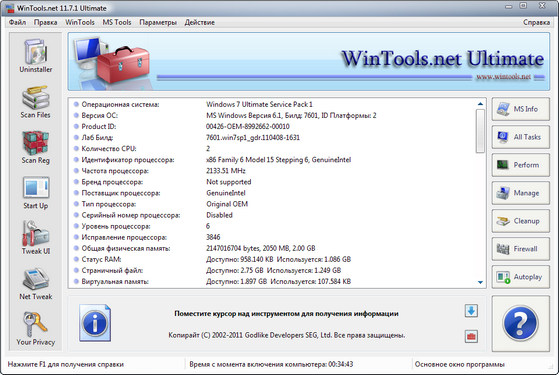Click the Бренд процессора row label
This screenshot has width=559, height=375.
112,182
